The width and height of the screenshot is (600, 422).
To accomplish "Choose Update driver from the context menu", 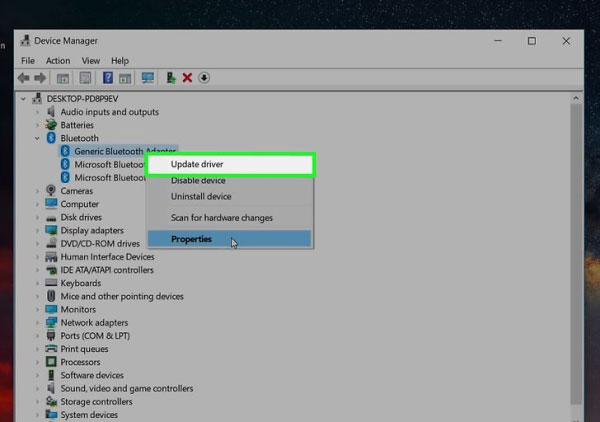I will point(230,165).
